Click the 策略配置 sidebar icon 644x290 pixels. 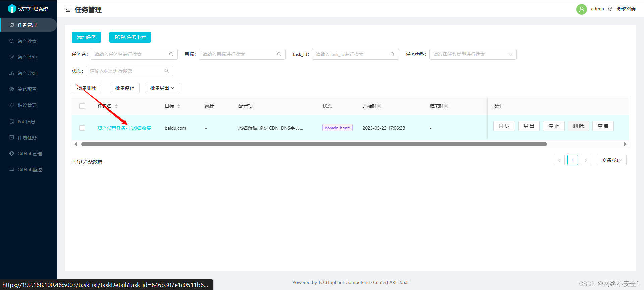point(12,89)
